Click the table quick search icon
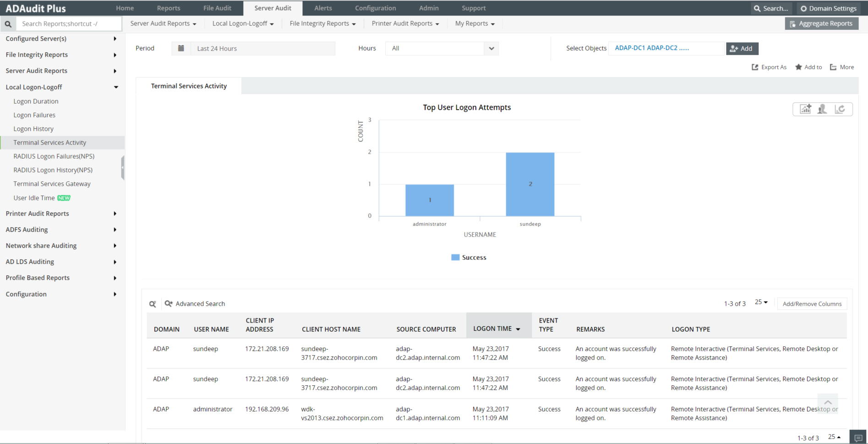 tap(153, 304)
